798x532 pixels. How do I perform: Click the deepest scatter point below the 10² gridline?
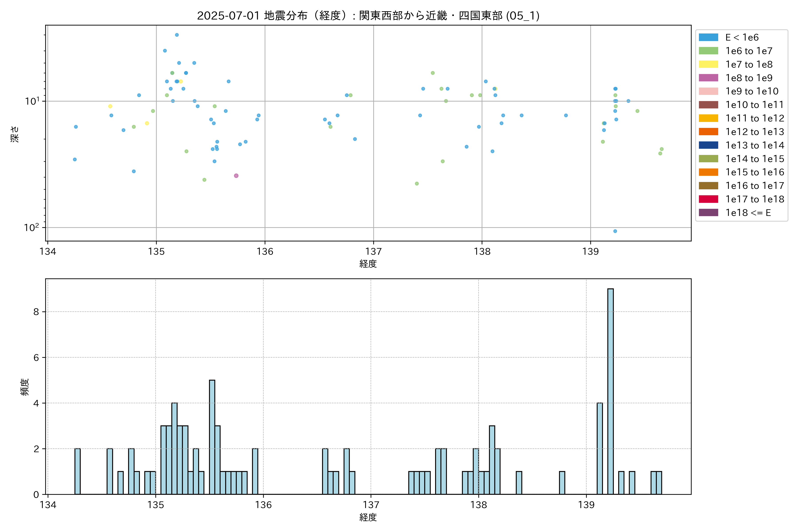[x=615, y=231]
